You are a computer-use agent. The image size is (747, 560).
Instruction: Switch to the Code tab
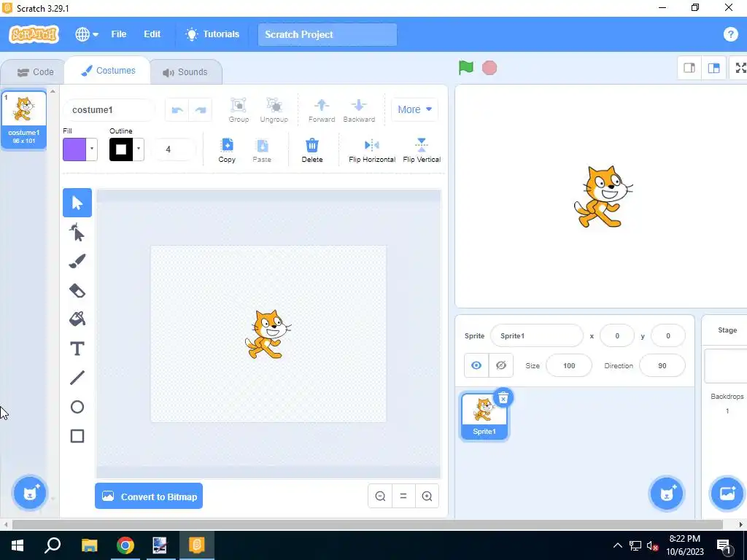coord(35,72)
